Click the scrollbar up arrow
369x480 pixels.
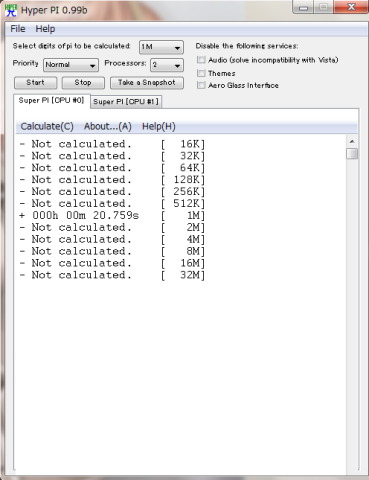pyautogui.click(x=352, y=141)
